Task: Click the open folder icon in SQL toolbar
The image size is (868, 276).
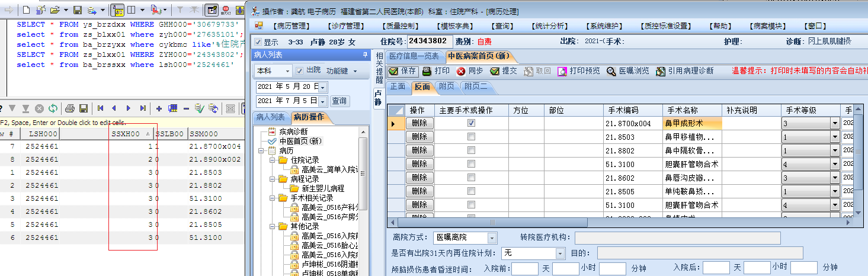Action: pyautogui.click(x=55, y=10)
